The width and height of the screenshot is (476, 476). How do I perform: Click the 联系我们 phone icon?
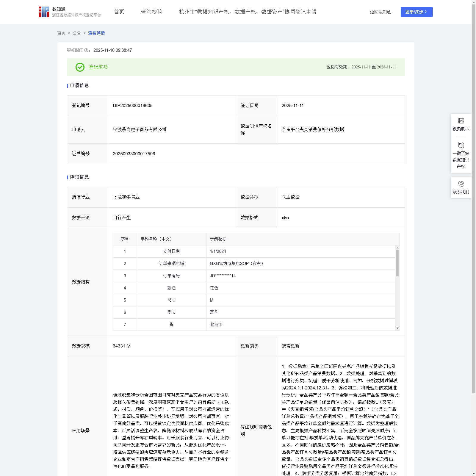[461, 184]
